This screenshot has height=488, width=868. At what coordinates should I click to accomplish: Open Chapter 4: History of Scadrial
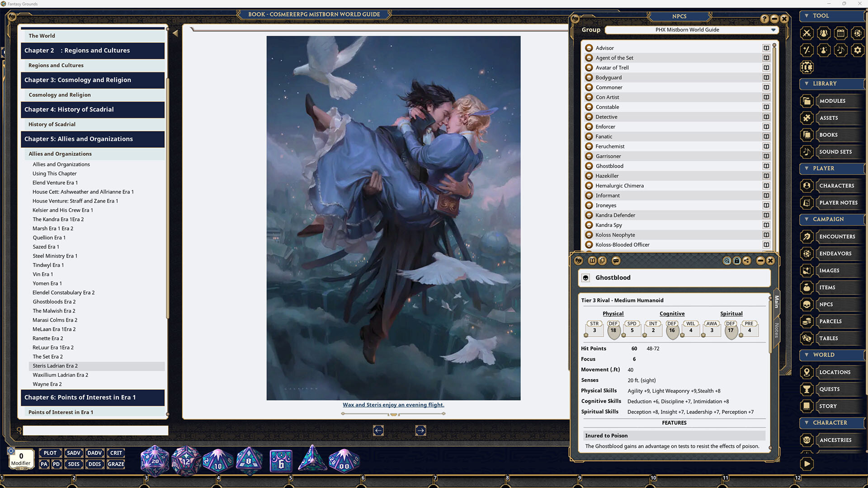pyautogui.click(x=93, y=109)
